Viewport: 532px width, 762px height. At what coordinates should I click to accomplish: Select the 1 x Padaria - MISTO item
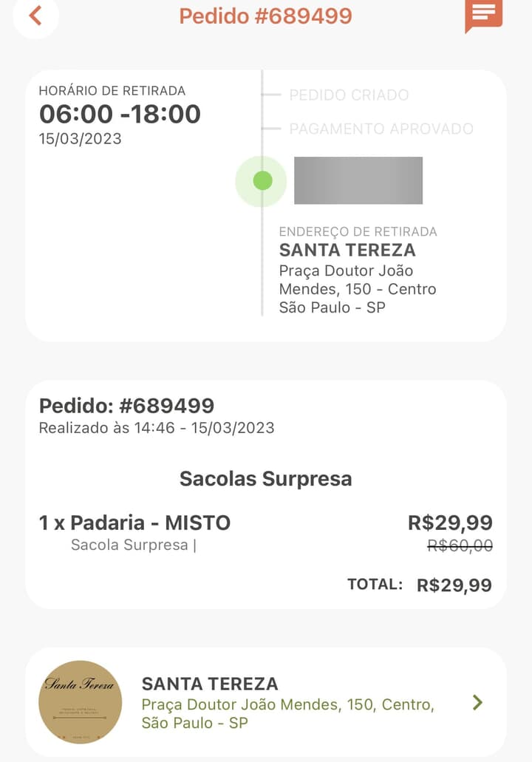[134, 523]
